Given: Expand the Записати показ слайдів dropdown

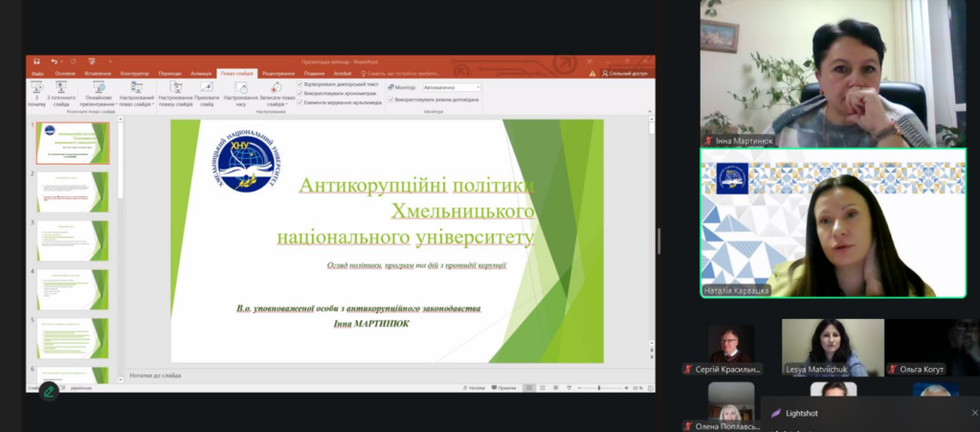Looking at the screenshot, I should [286, 104].
